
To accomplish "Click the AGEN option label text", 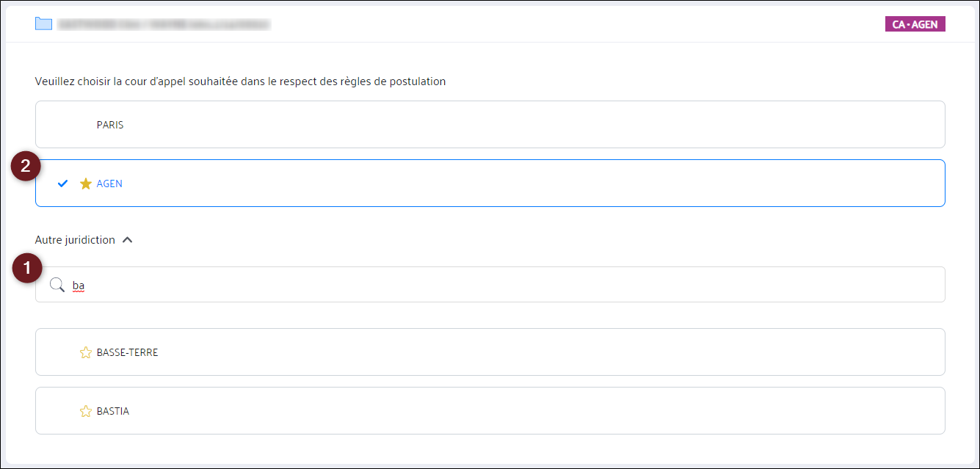I will 109,183.
